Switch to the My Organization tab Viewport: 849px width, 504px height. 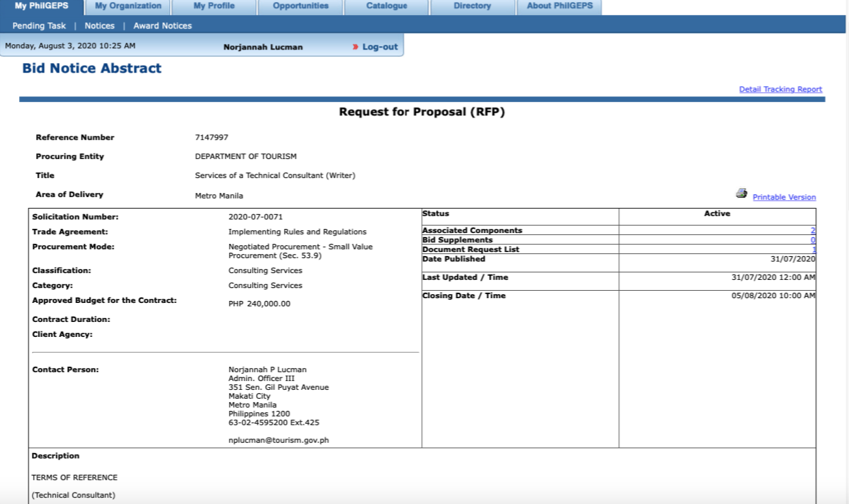128,5
